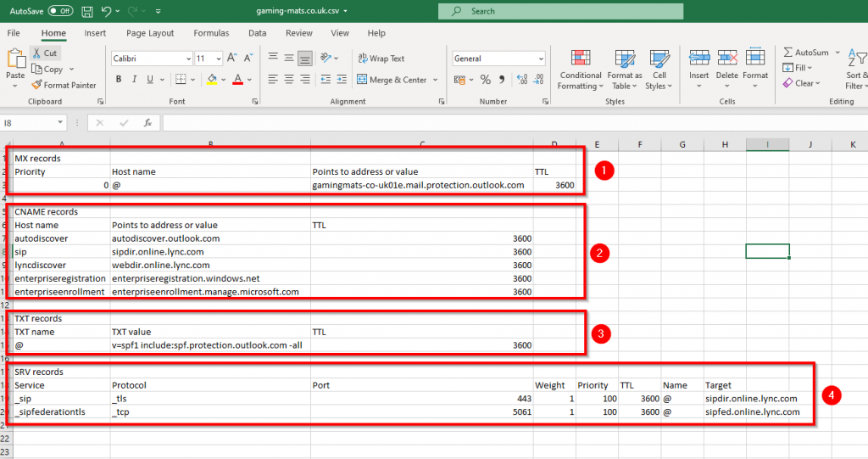Click Decrease Indent icon
The height and width of the screenshot is (459, 868).
[325, 79]
